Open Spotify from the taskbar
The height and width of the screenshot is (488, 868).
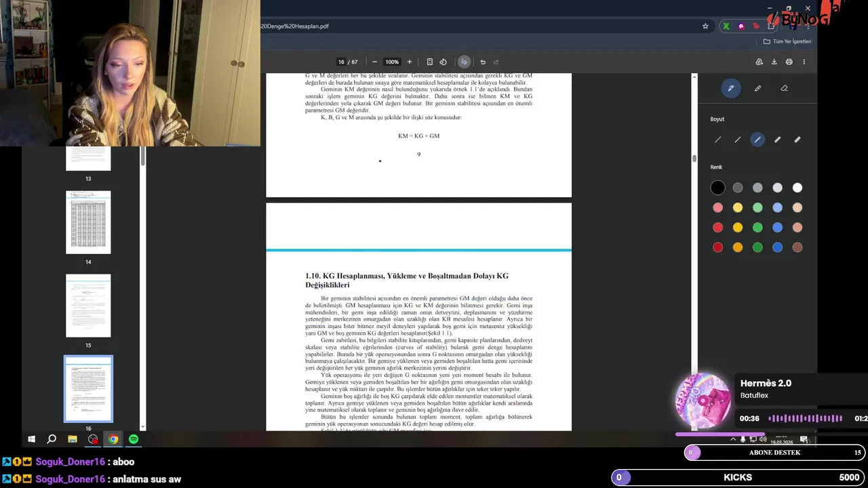click(134, 439)
